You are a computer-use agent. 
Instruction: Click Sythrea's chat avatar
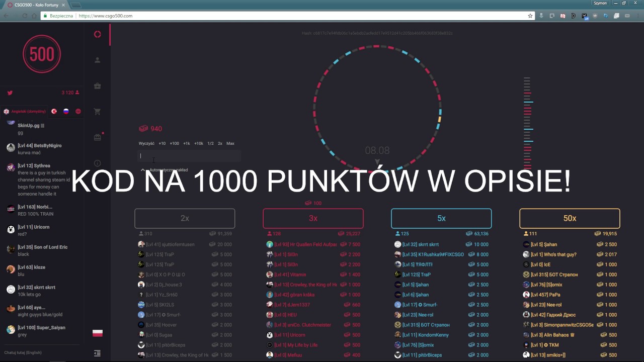coord(11,167)
